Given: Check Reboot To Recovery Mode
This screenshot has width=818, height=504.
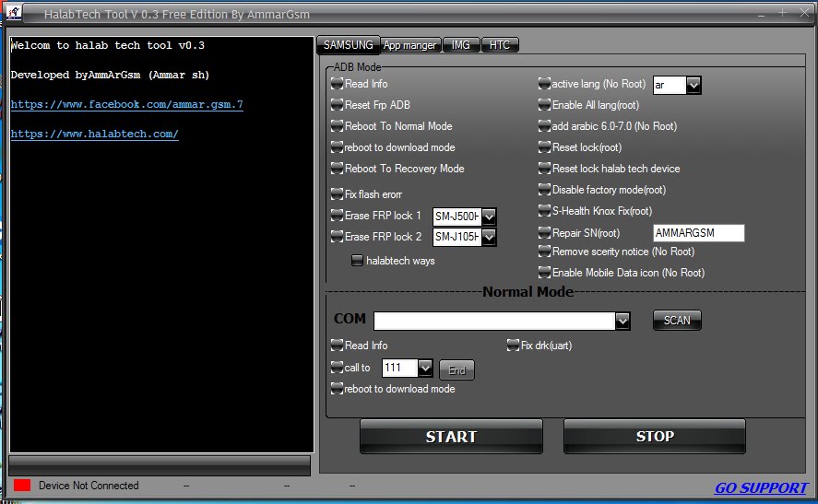Looking at the screenshot, I should coord(337,169).
